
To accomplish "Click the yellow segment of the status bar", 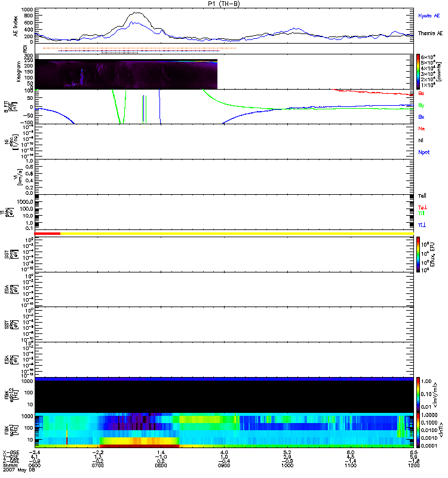I will [x=237, y=234].
